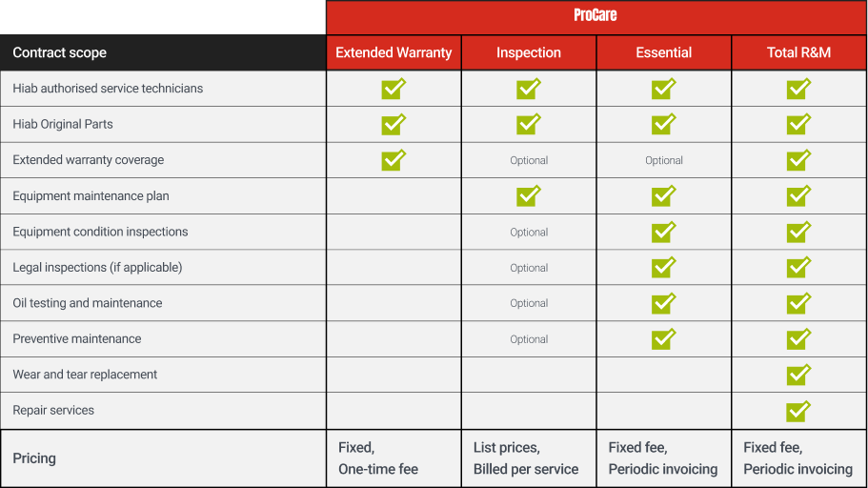This screenshot has height=488, width=868.
Task: Click the Essential column header
Action: point(664,52)
